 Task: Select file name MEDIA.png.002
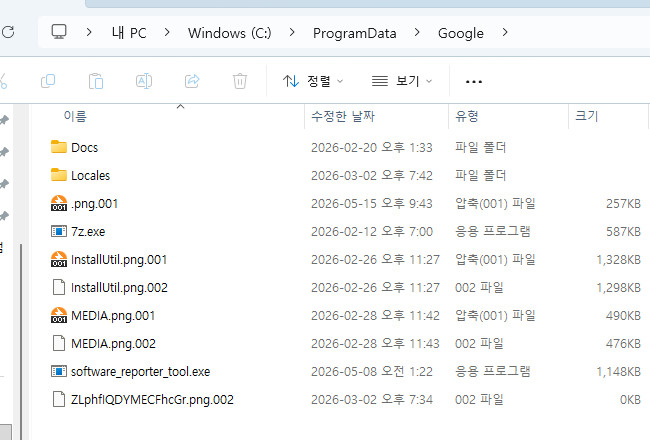pyautogui.click(x=114, y=344)
